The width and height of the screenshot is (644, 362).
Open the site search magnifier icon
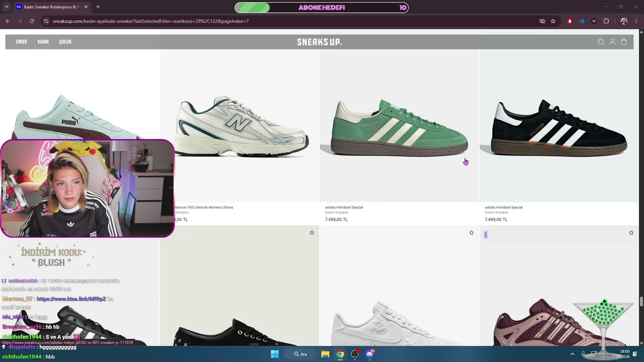click(601, 42)
